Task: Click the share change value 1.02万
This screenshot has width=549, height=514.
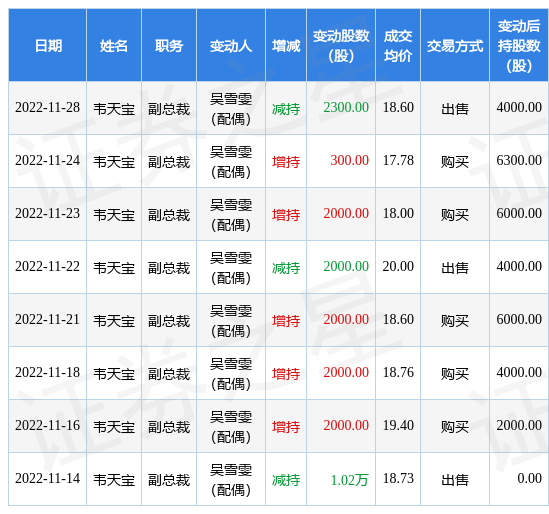Action: [x=349, y=480]
